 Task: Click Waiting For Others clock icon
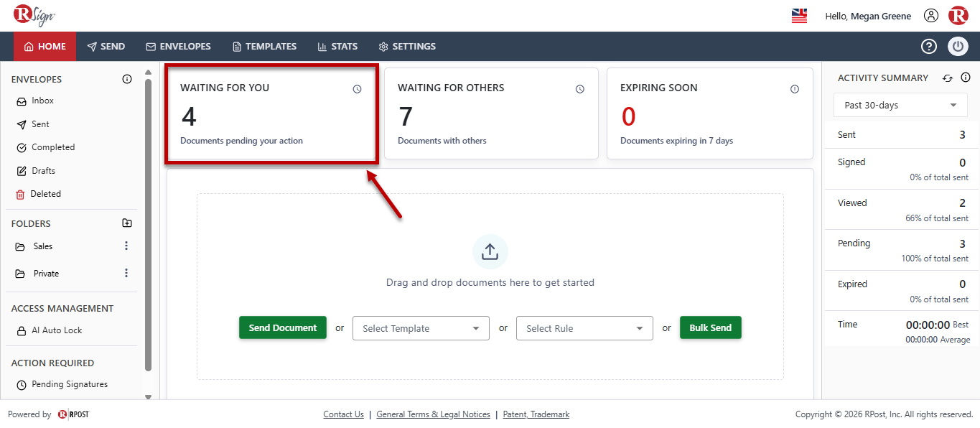coord(580,89)
